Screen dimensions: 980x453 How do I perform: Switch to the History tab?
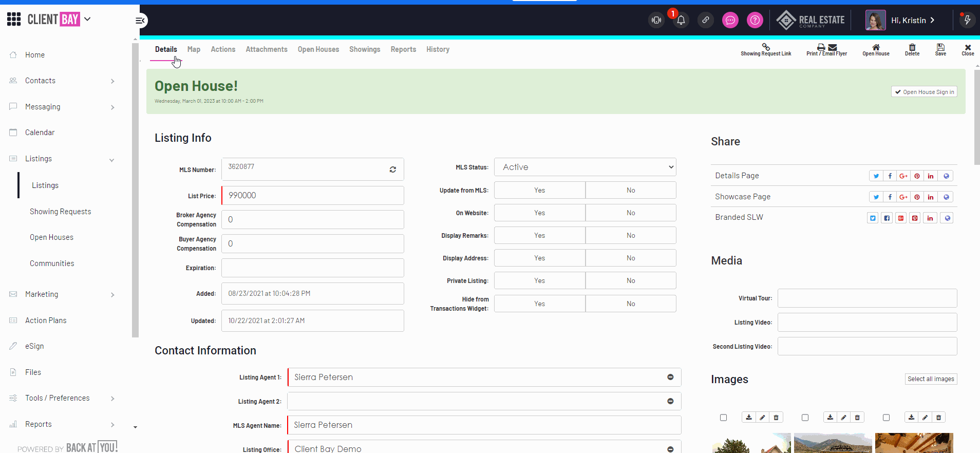[x=438, y=49]
